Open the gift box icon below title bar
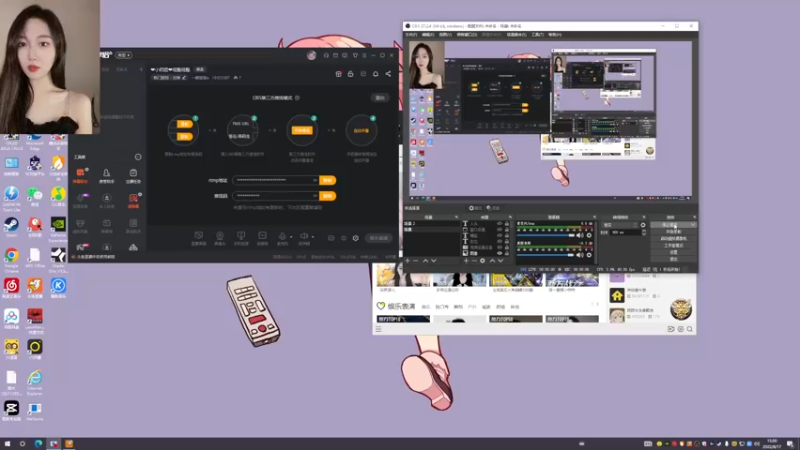Image resolution: width=800 pixels, height=450 pixels. click(338, 74)
